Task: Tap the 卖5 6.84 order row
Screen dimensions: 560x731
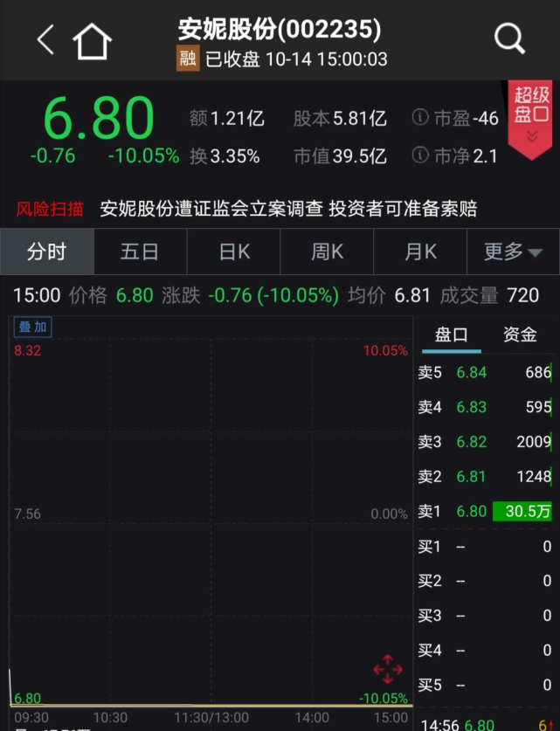Action: [x=485, y=372]
